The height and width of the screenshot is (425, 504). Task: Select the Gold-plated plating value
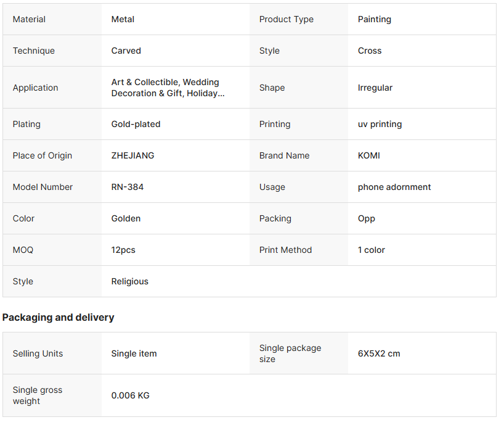pyautogui.click(x=136, y=124)
